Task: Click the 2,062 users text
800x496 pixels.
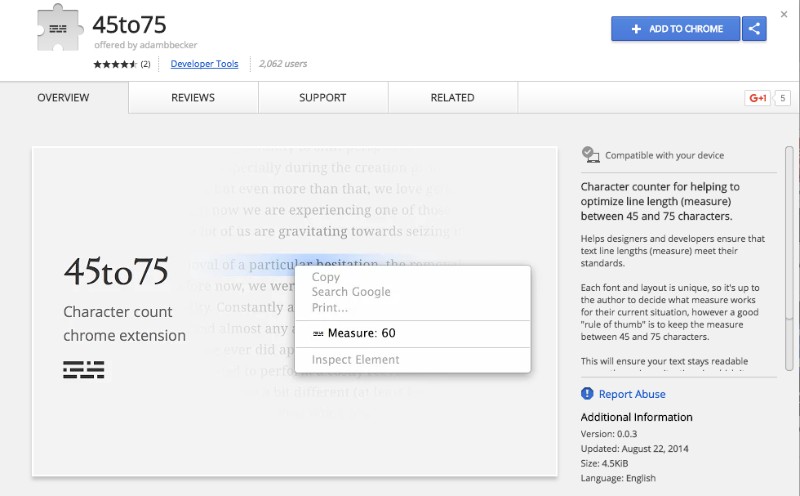Action: [x=283, y=64]
